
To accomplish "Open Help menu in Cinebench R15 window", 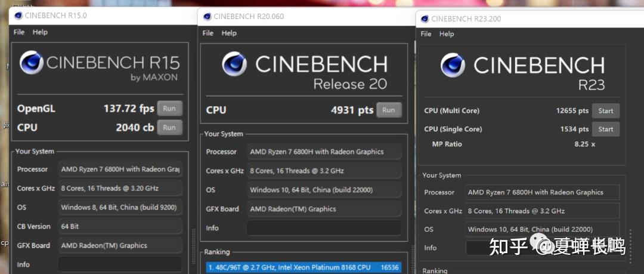I will pos(41,32).
